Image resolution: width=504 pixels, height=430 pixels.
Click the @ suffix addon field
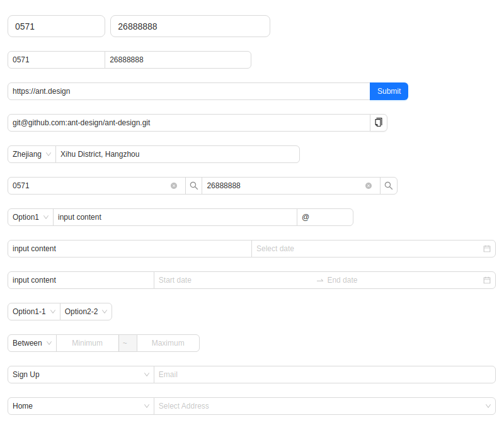tap(325, 217)
